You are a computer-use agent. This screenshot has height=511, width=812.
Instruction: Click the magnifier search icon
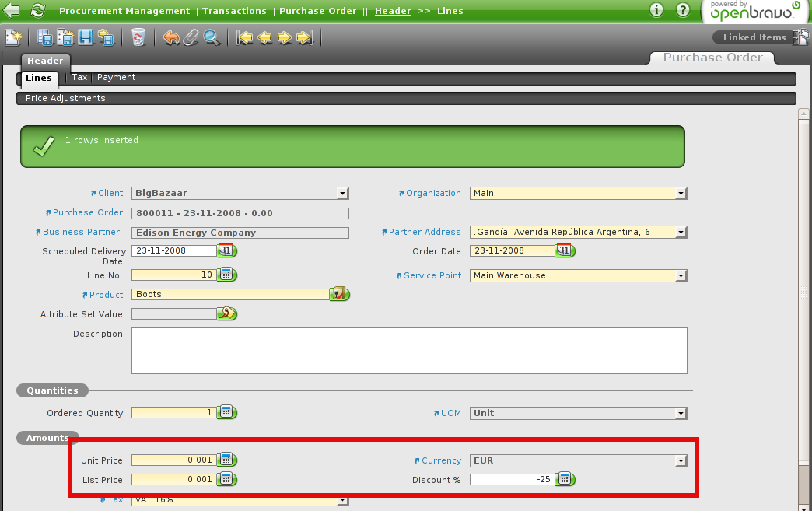[211, 37]
